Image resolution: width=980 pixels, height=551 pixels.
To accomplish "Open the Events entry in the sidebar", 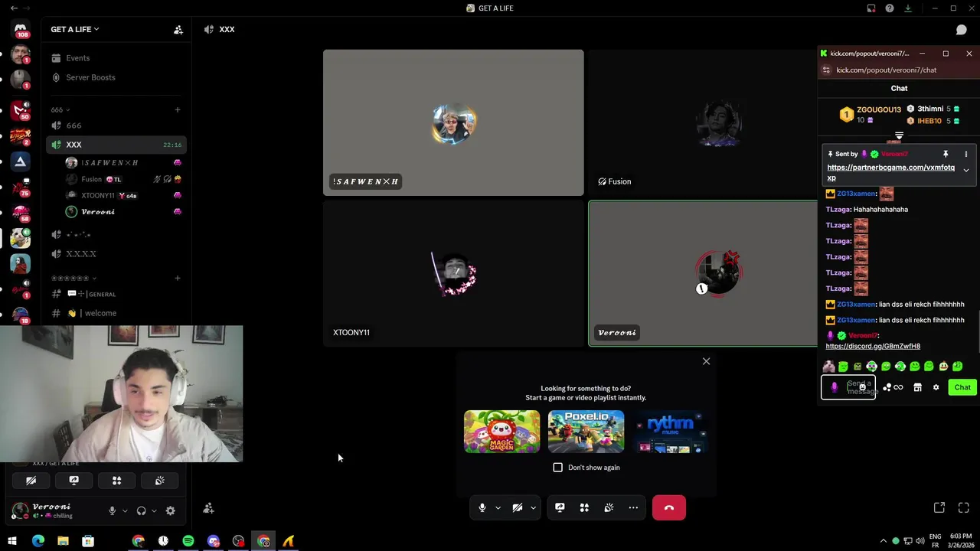I will coord(116,58).
